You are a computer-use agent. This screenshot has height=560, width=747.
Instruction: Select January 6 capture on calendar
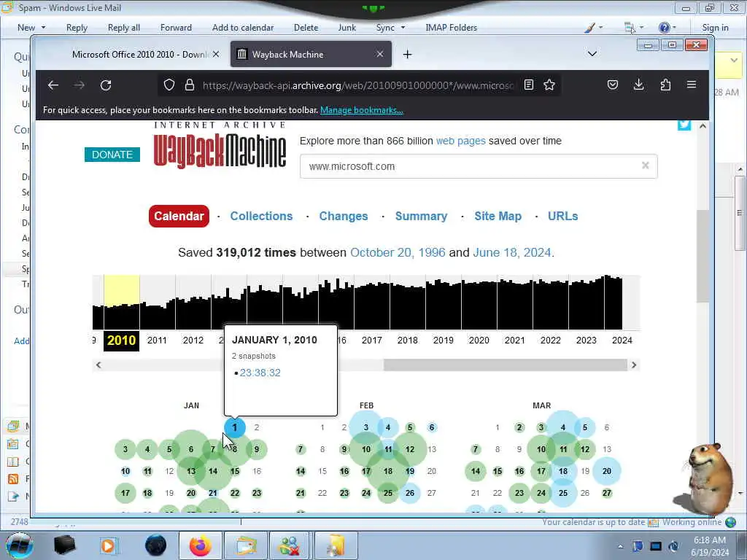coord(190,449)
